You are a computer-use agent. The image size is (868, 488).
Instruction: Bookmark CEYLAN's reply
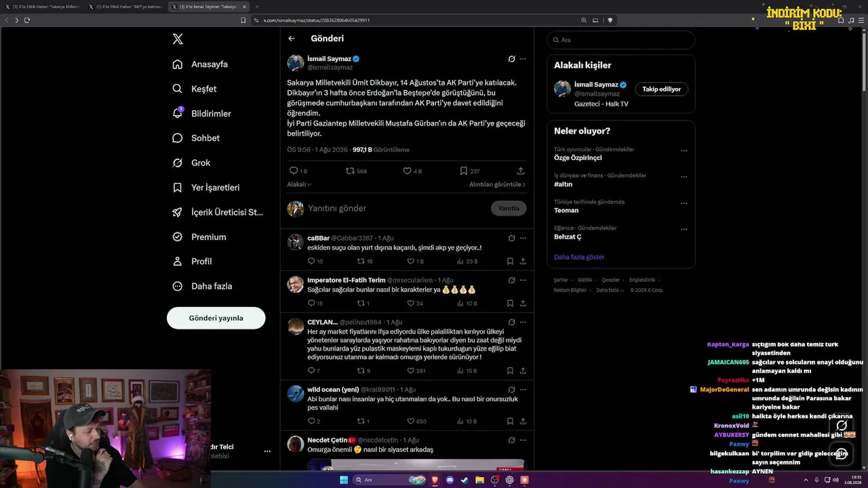[x=510, y=371]
